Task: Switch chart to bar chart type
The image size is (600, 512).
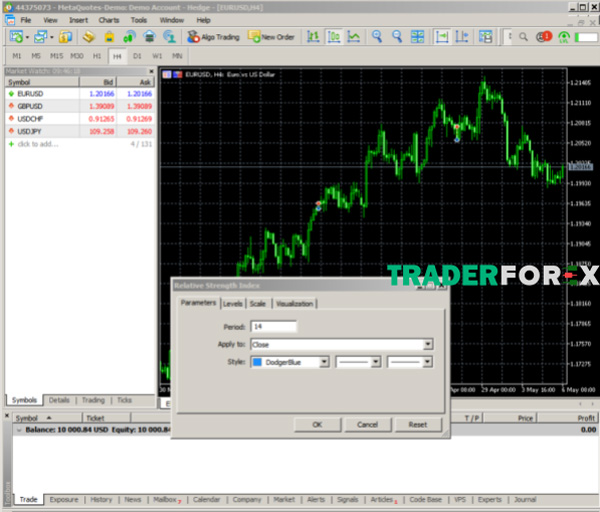Action: pos(313,37)
